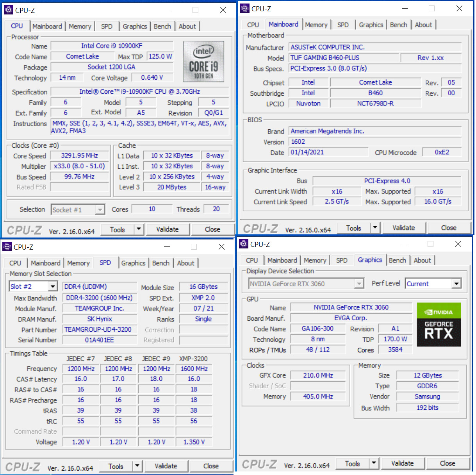Open the Socket #1 selection dropdown

(x=100, y=210)
